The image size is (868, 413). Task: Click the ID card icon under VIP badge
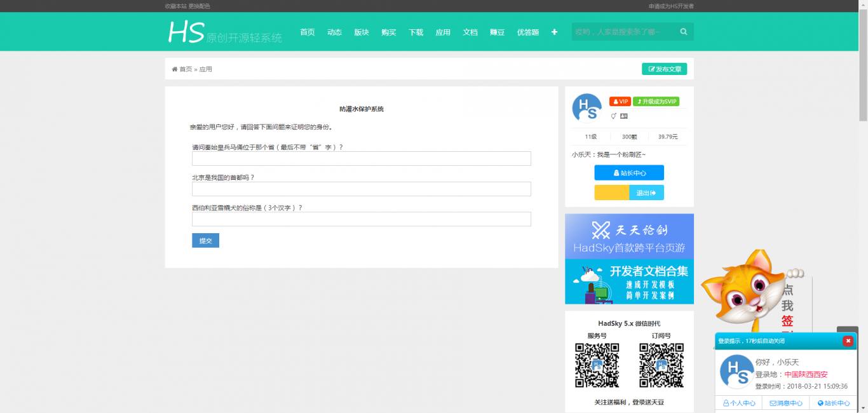(624, 116)
